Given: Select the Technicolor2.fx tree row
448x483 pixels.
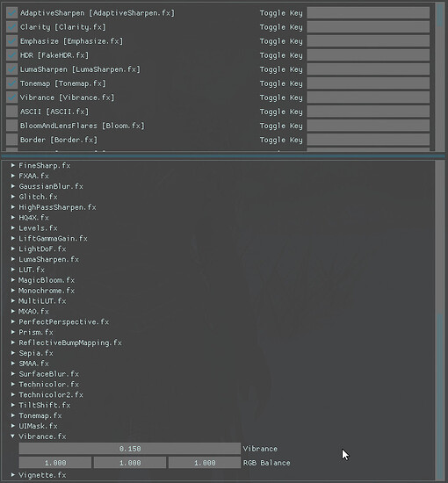Looking at the screenshot, I should [51, 395].
